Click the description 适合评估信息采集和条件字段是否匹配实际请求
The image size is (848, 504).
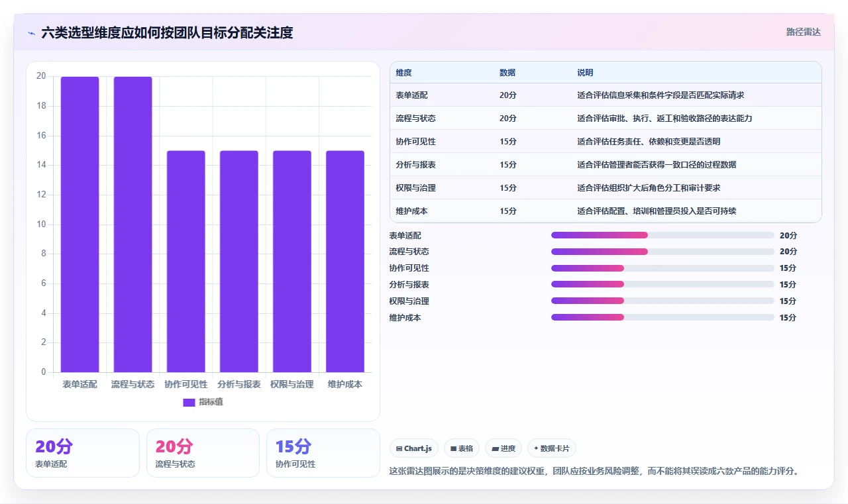coord(661,95)
